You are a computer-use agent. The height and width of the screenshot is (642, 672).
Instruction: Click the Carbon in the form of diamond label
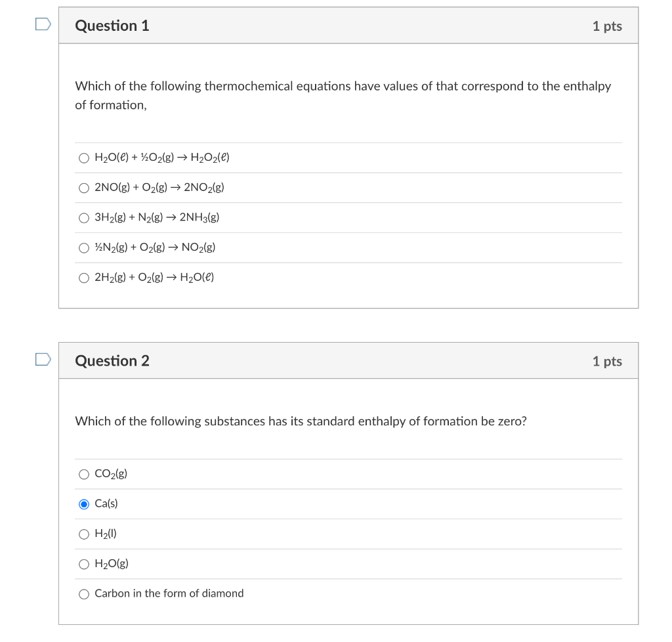[169, 593]
